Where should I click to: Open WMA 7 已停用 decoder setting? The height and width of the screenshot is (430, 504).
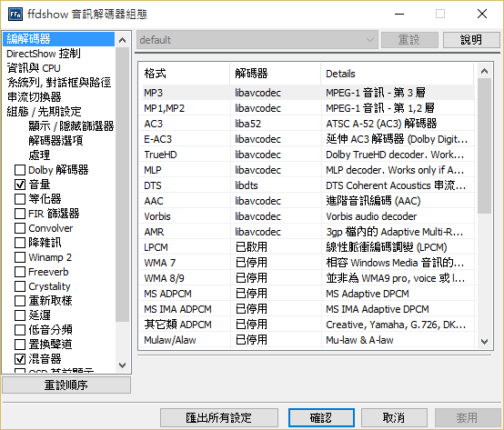click(x=251, y=263)
